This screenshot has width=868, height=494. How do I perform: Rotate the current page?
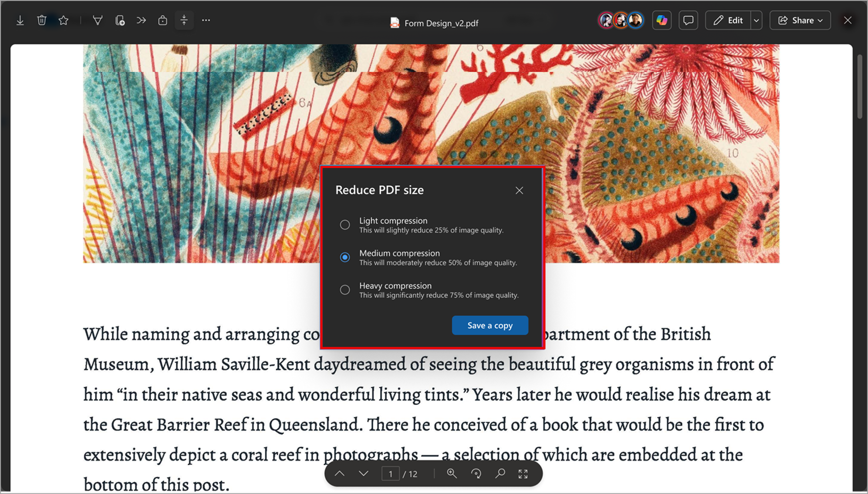click(476, 474)
